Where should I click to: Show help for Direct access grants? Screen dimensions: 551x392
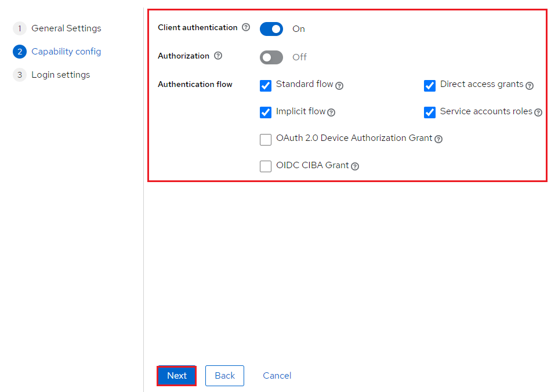pyautogui.click(x=530, y=86)
